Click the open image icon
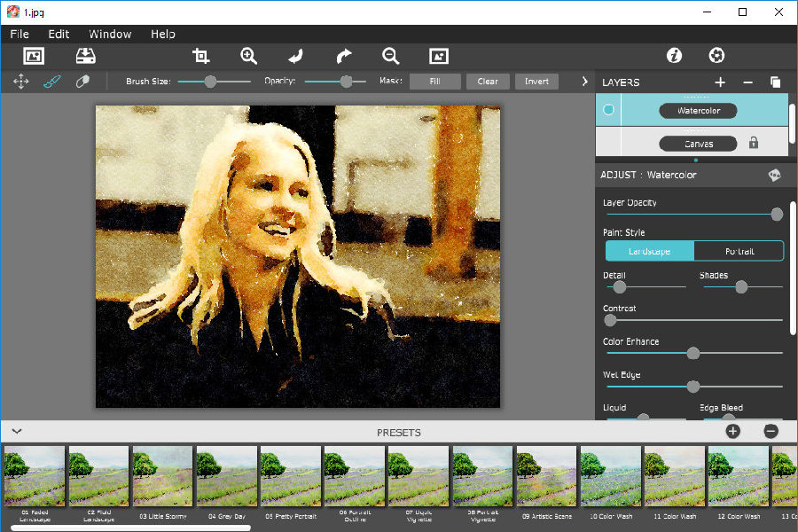This screenshot has width=798, height=532. [x=34, y=56]
